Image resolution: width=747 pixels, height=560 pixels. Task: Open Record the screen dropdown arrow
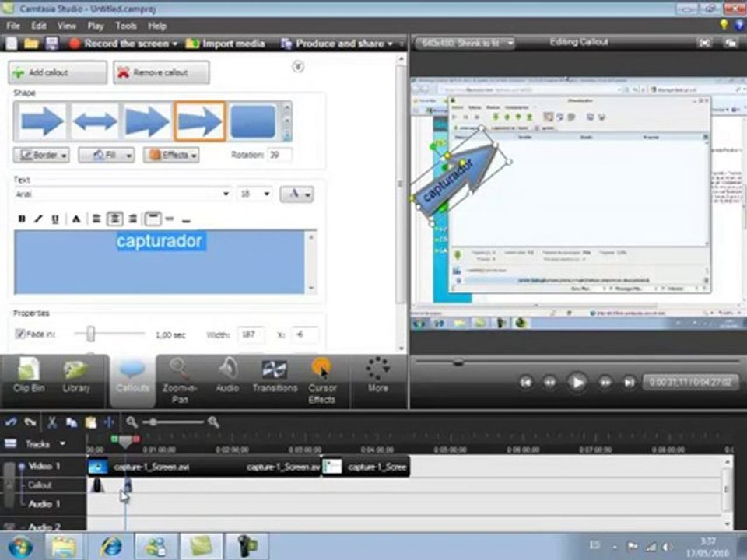click(x=175, y=44)
